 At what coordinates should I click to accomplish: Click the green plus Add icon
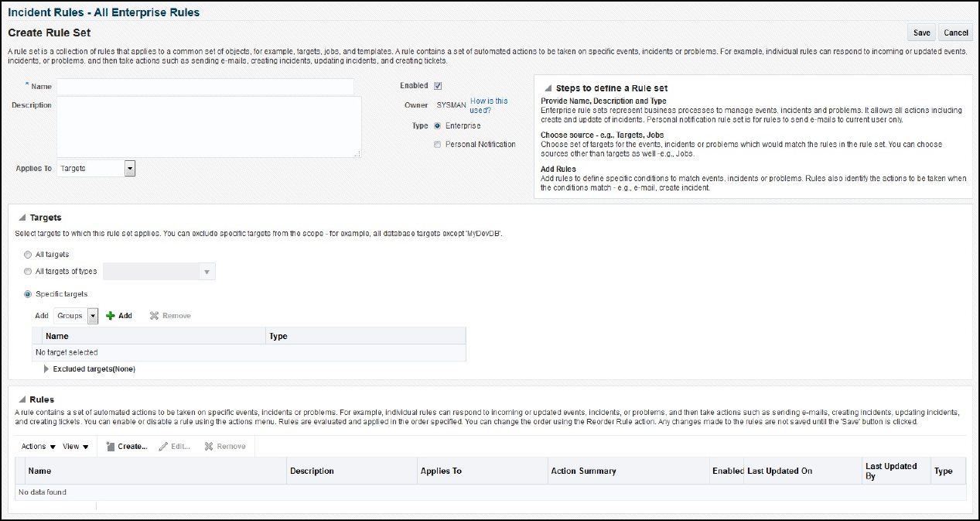click(111, 316)
